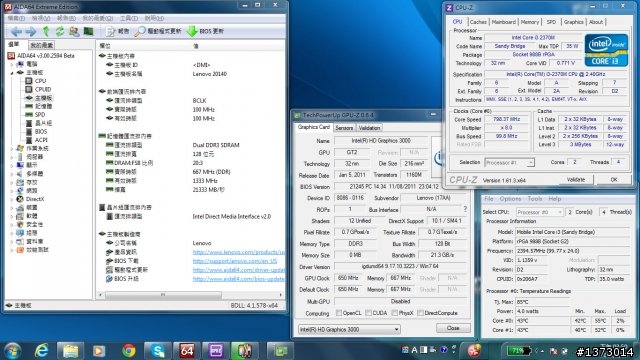Open Select CPU Processor #0 dropdown in Core Temp

coord(539,212)
